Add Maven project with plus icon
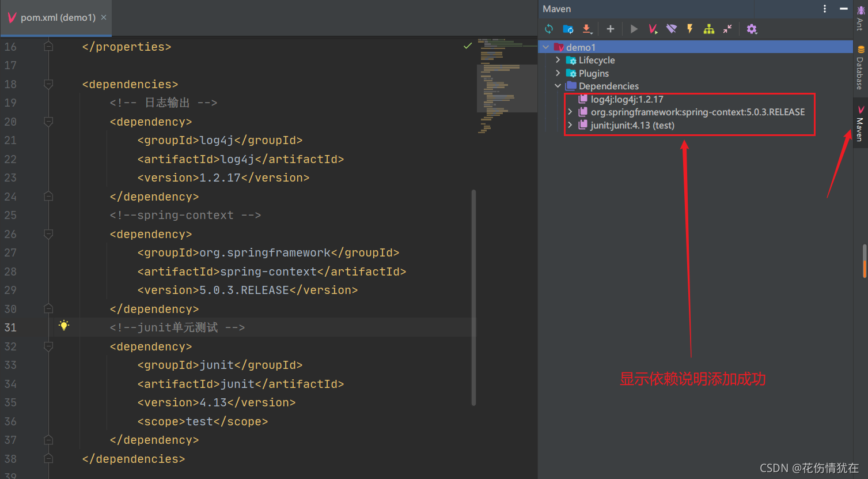Viewport: 868px width, 479px height. click(611, 29)
